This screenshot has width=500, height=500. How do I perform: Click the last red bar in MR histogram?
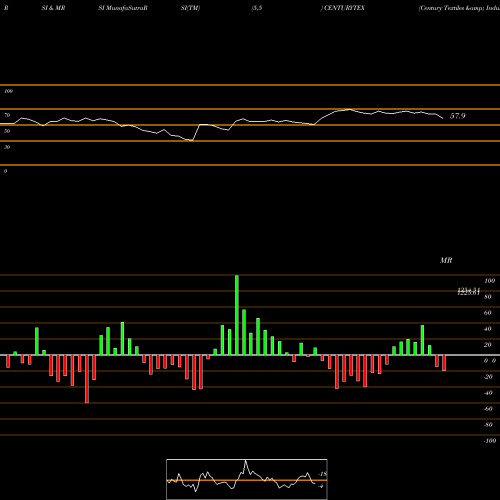tap(444, 363)
